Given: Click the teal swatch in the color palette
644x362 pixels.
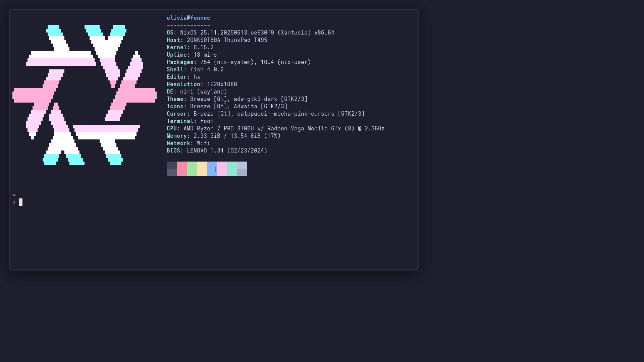Looking at the screenshot, I should [232, 169].
